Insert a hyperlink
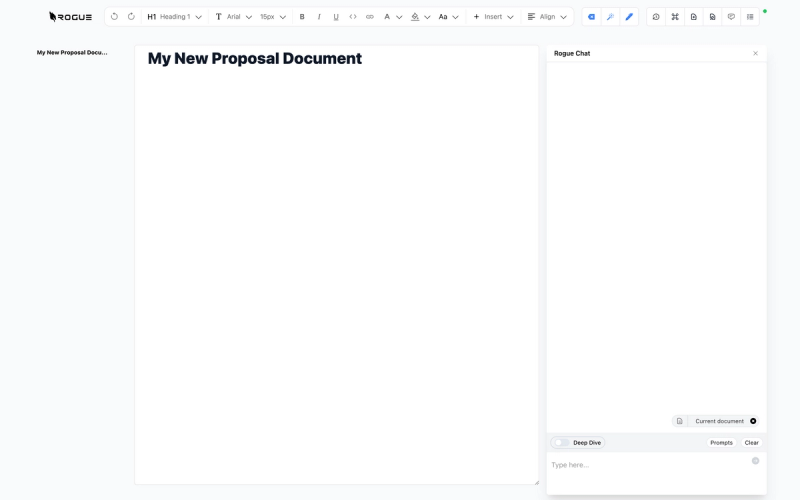Viewport: 800px width, 500px height. point(370,17)
